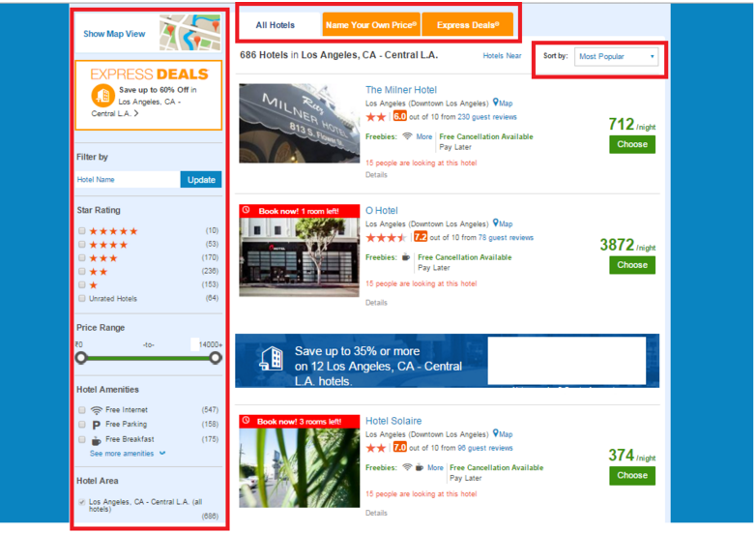Click the Express Deals hotel building icon
The width and height of the screenshot is (756, 533).
pyautogui.click(x=102, y=95)
